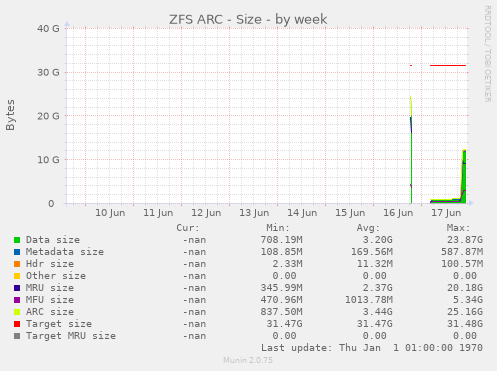Click the MFU size avg value 1013.78M
This screenshot has height=371, width=497.
click(369, 300)
